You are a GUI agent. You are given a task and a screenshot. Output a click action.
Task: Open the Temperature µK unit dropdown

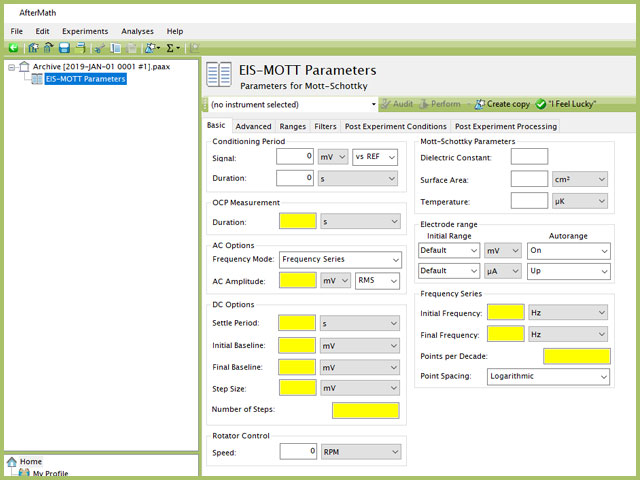coord(580,201)
